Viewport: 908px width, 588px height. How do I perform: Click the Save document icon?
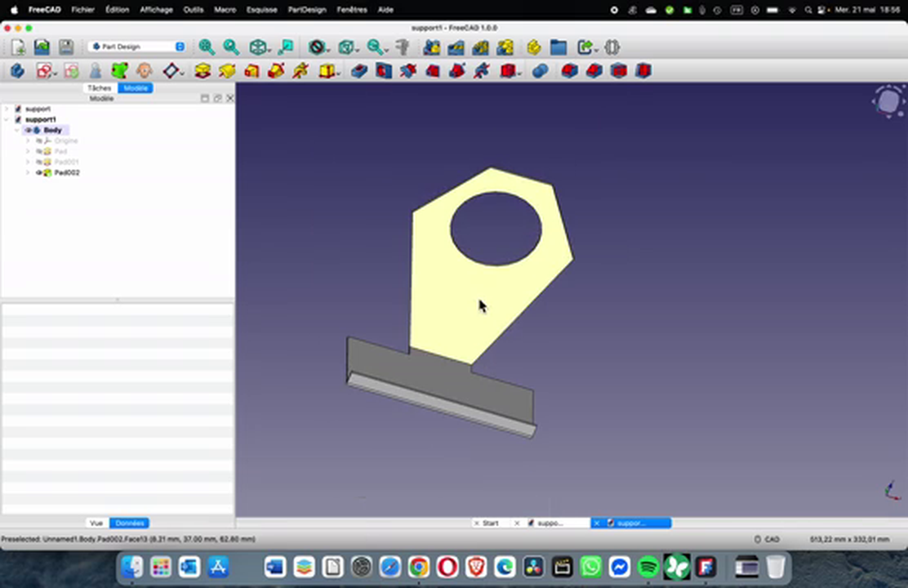(66, 47)
